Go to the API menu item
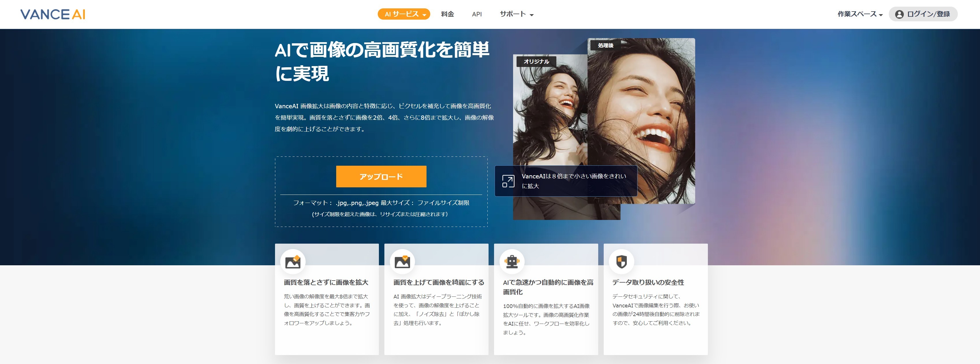This screenshot has width=980, height=364. point(477,14)
